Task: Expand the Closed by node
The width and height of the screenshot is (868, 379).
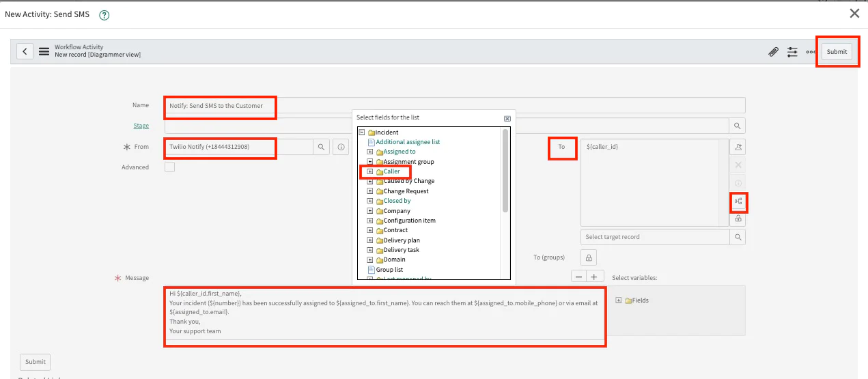Action: tap(370, 201)
